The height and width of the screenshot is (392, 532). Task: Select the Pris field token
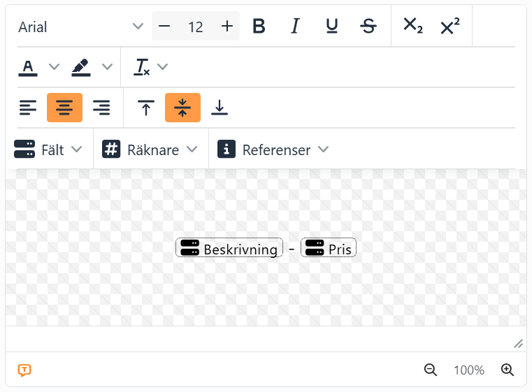(x=329, y=248)
